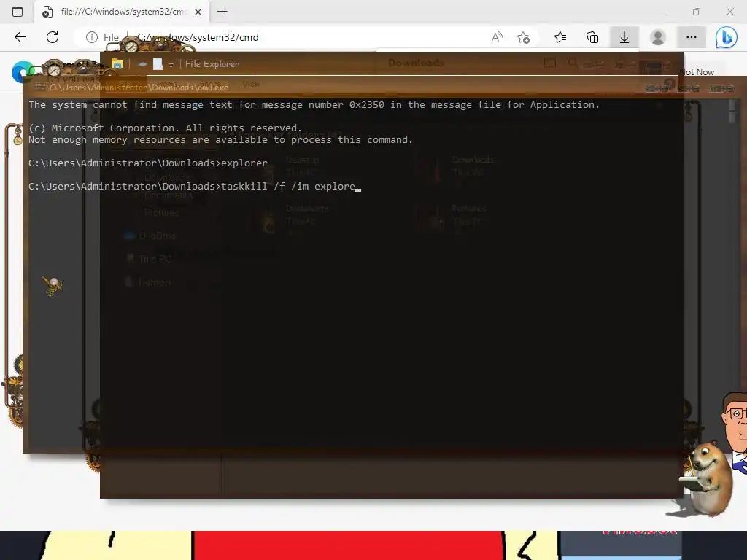Click File Explorer folder icon in title bar
The width and height of the screenshot is (747, 560).
coord(117,64)
